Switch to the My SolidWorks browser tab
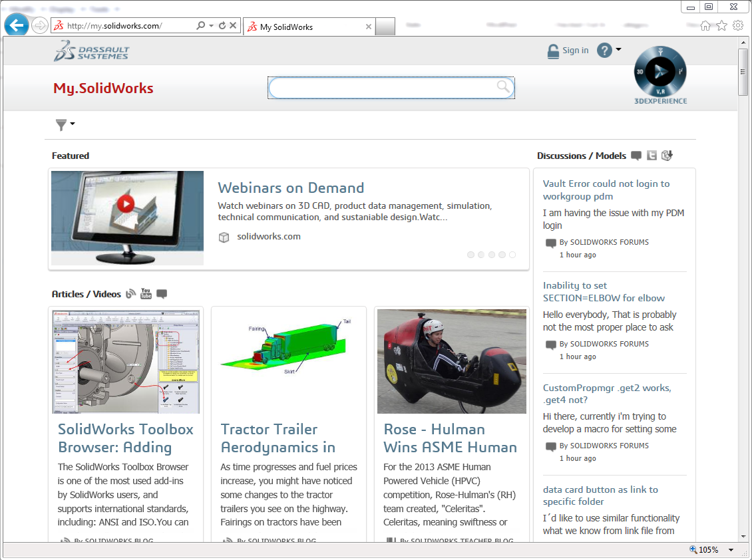This screenshot has width=752, height=560. tap(309, 27)
